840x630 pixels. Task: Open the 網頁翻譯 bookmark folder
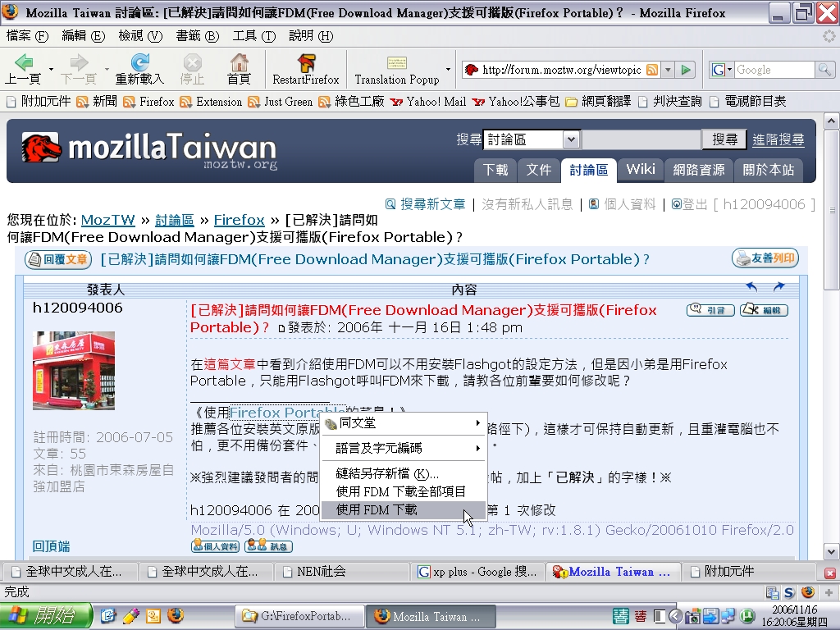(598, 101)
